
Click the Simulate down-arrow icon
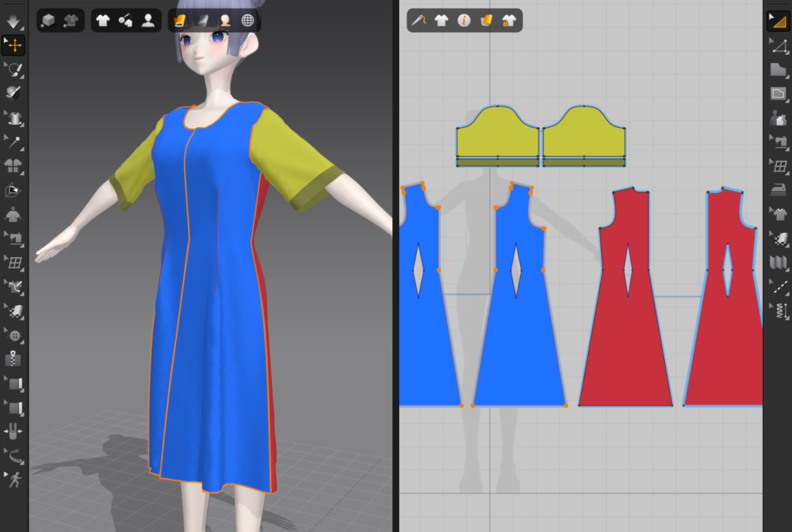(14, 21)
